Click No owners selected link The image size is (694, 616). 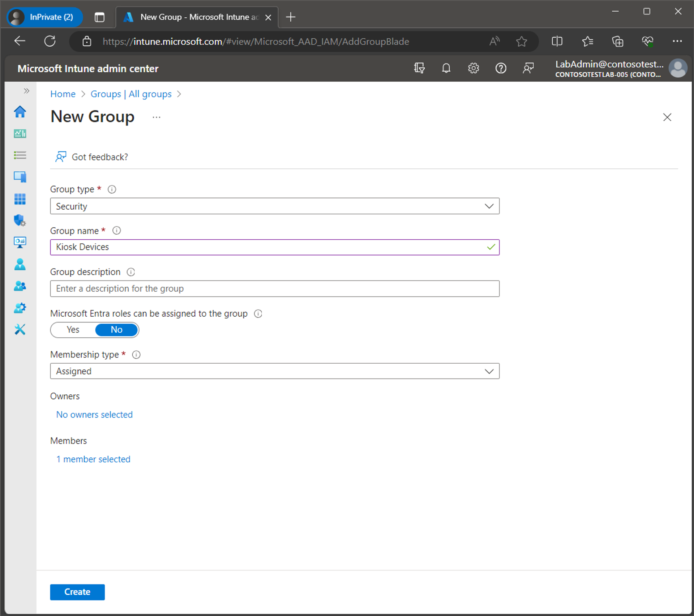tap(94, 415)
